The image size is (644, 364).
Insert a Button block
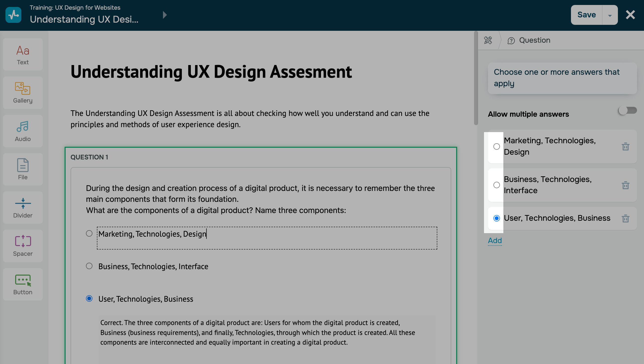[x=23, y=284]
